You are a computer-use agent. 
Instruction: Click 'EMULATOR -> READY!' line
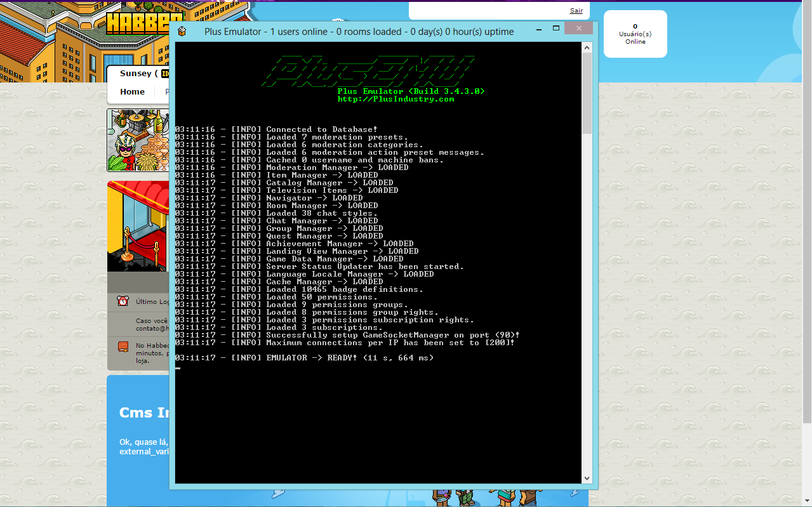pos(304,358)
